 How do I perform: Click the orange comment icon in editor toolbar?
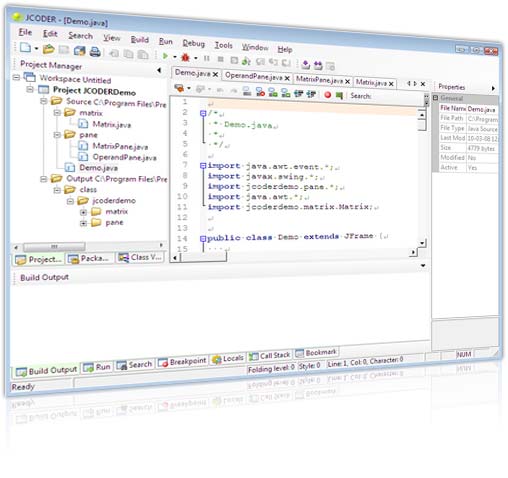pos(179,88)
